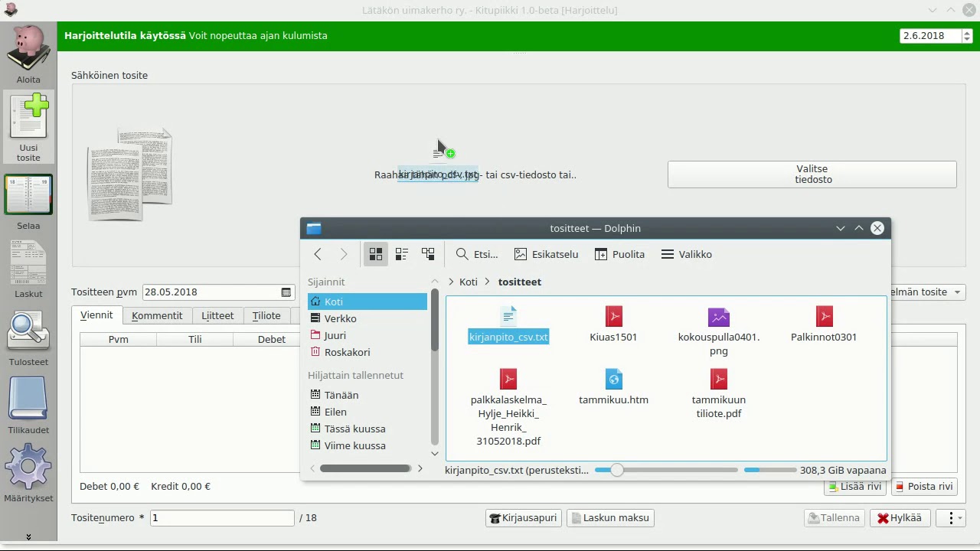980x551 pixels.
Task: Select tammikuun tiliote.pdf file
Action: pyautogui.click(x=719, y=394)
